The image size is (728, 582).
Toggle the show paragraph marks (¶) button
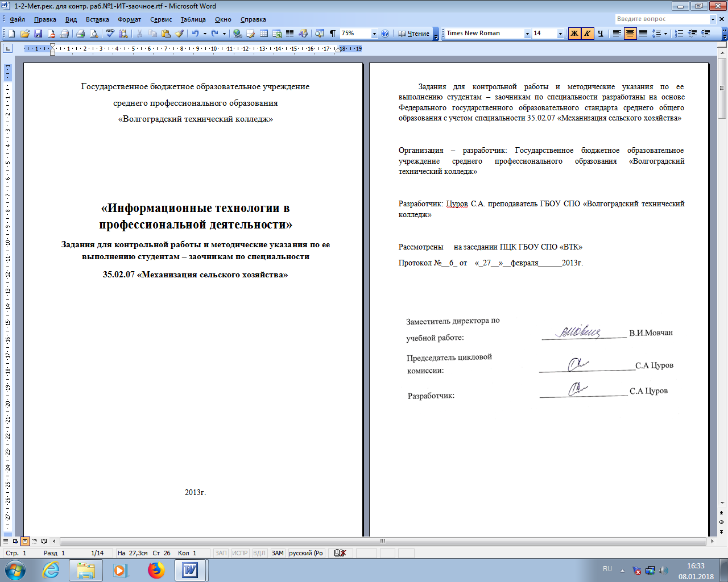coord(333,34)
